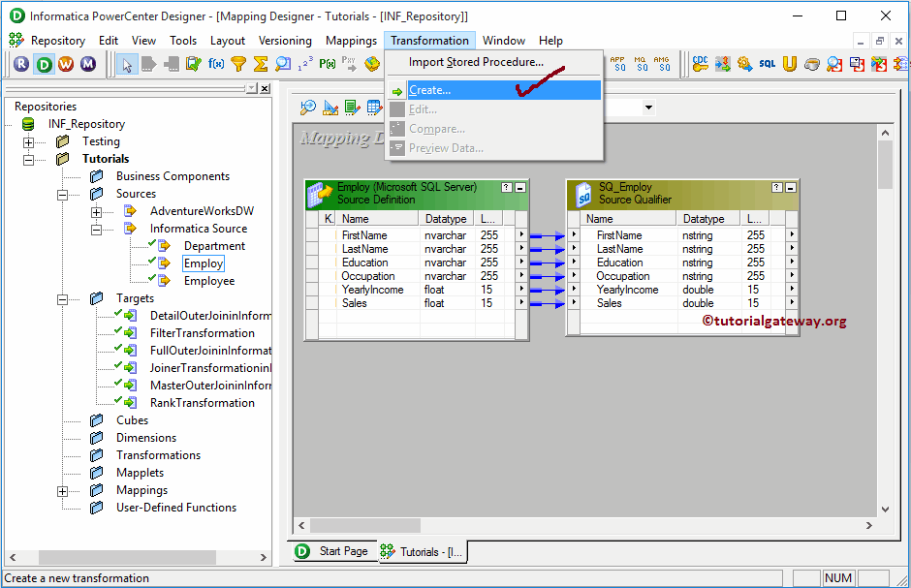
Task: Switch to Designer with the D icon
Action: (44, 64)
